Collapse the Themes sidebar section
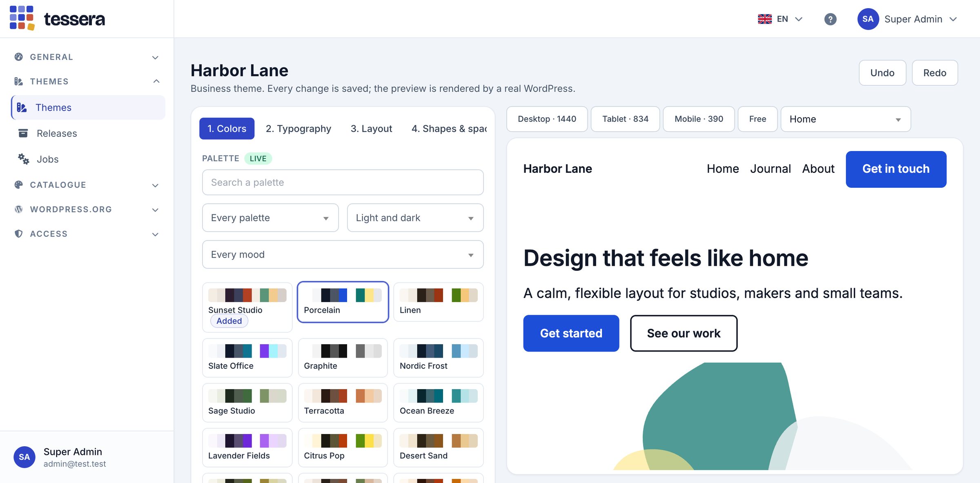This screenshot has height=483, width=980. tap(87, 81)
